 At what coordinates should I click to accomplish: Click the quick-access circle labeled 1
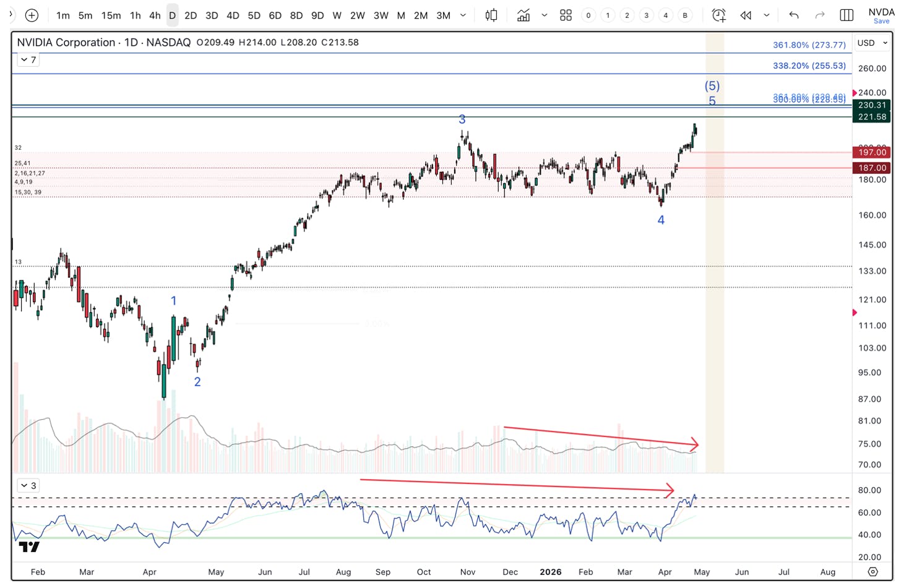point(608,15)
